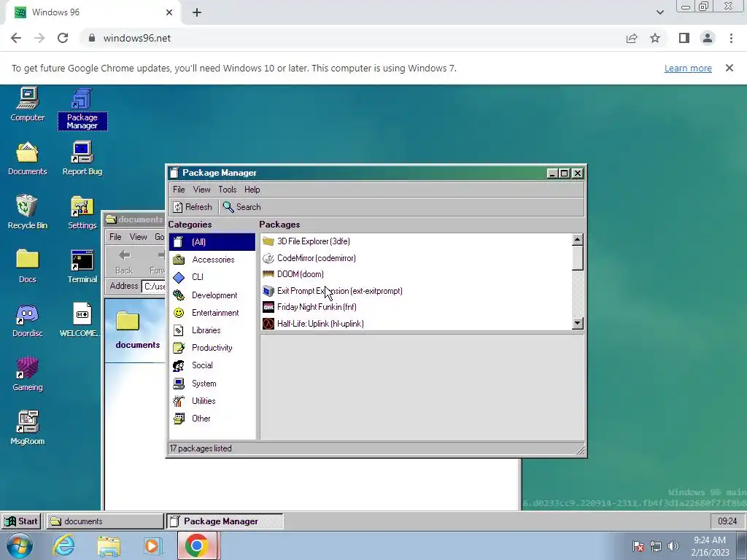
Task: Open the File menu in documents window
Action: (115, 237)
